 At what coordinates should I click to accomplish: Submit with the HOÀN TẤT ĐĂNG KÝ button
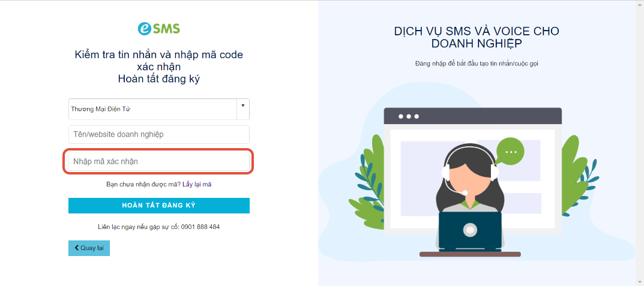[159, 206]
